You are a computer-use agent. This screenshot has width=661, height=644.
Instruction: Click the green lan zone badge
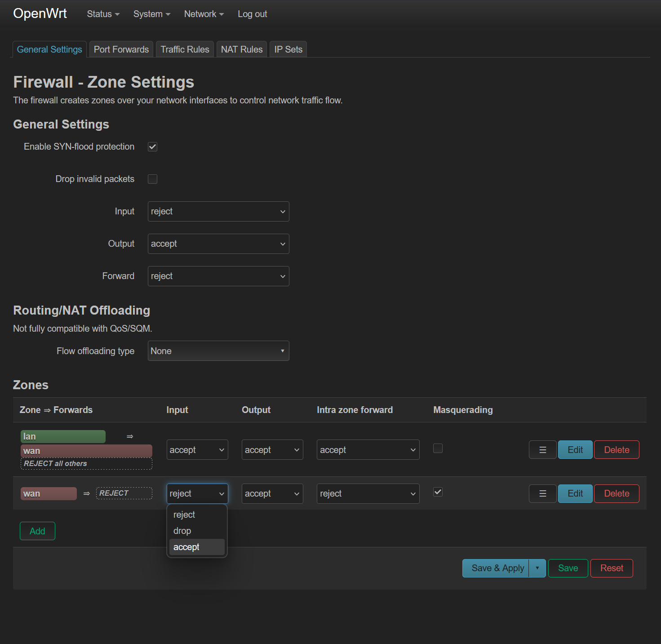[63, 436]
